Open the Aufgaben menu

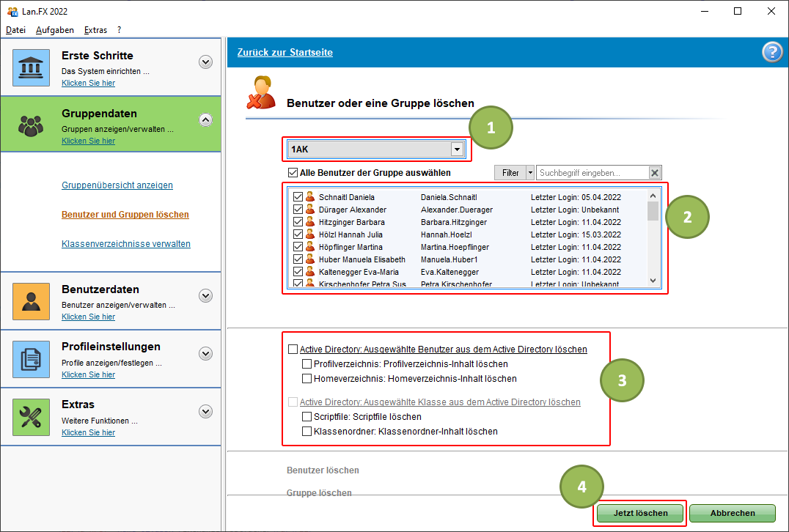[55, 29]
